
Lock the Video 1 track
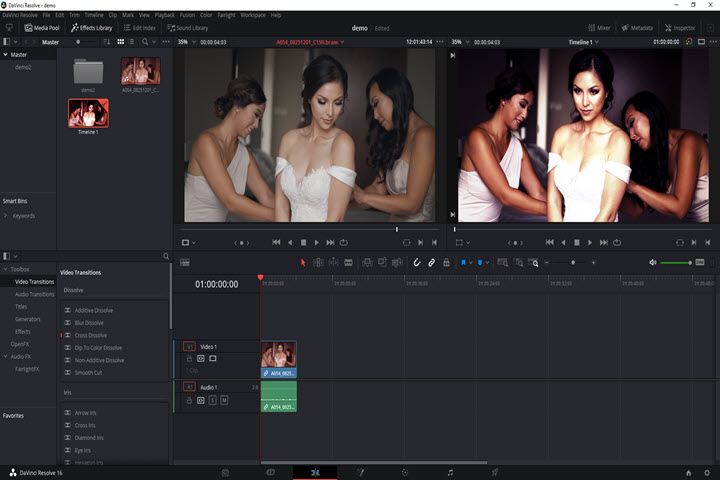(x=189, y=358)
